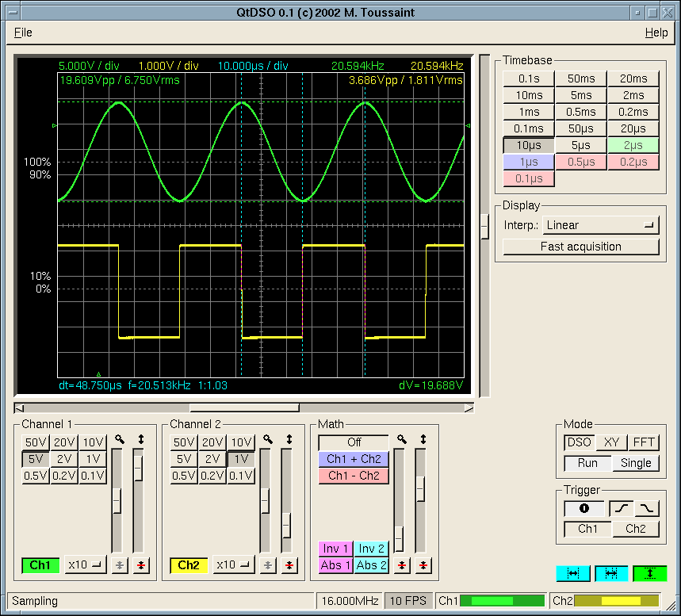Open Channel 1 x10 probe dropdown
The image size is (681, 616).
pyautogui.click(x=86, y=565)
